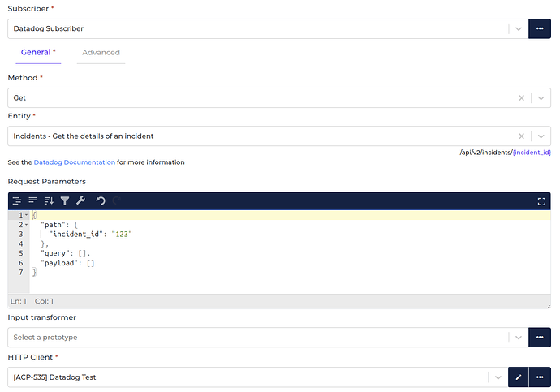Format JSON in the Request Parameters editor

(x=17, y=200)
